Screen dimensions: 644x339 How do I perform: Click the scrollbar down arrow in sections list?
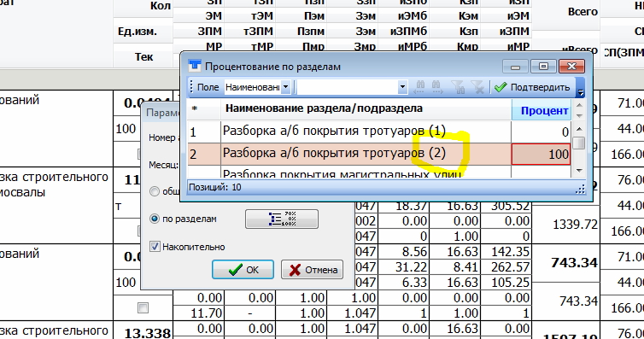[x=579, y=170]
